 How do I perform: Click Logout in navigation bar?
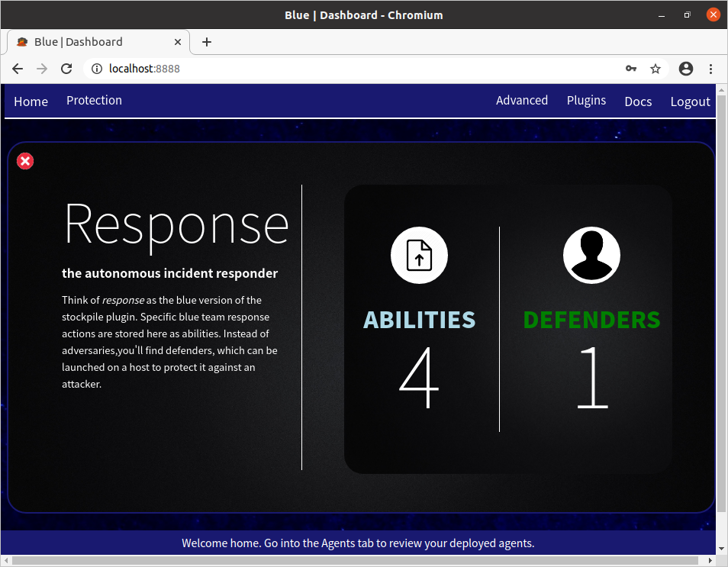(x=690, y=101)
